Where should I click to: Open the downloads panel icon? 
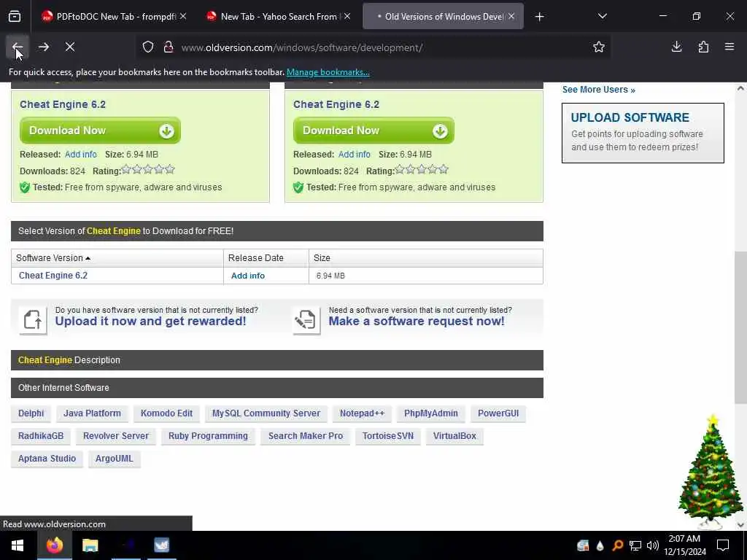[676, 47]
